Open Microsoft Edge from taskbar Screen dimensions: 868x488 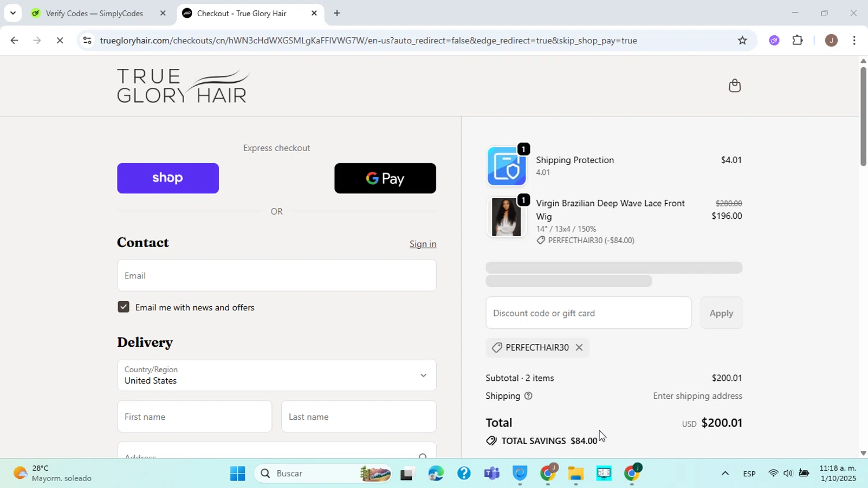pos(436,474)
